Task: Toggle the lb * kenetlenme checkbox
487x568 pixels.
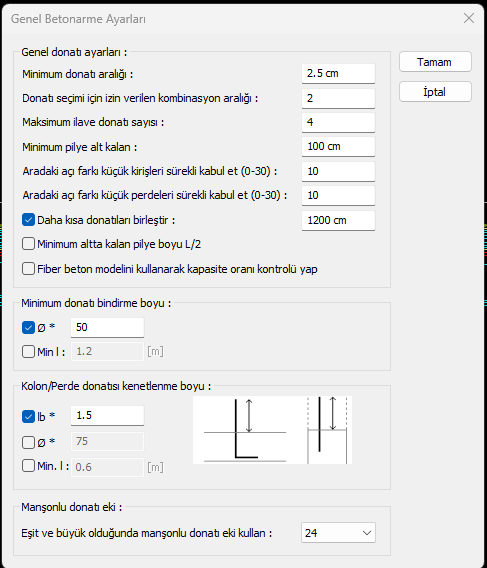Action: 28,416
